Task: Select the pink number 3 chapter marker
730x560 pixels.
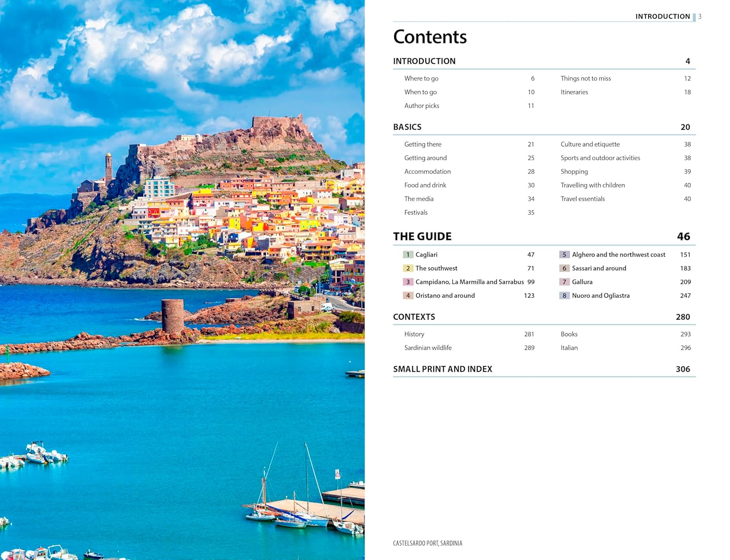Action: (x=408, y=282)
